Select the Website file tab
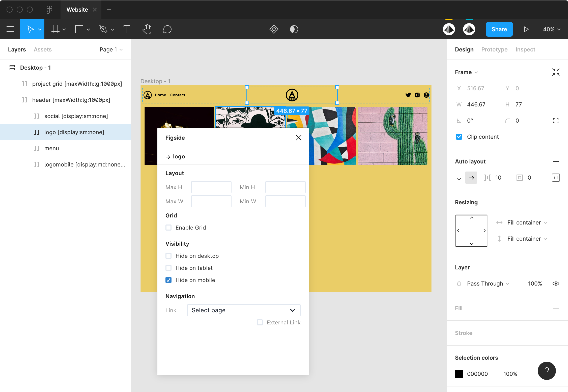568x392 pixels. [x=77, y=10]
